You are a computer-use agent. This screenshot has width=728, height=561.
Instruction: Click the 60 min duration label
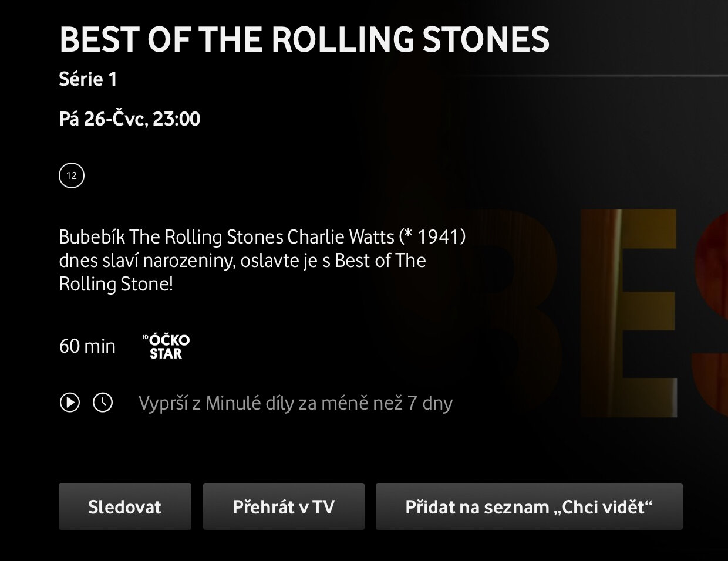[87, 346]
